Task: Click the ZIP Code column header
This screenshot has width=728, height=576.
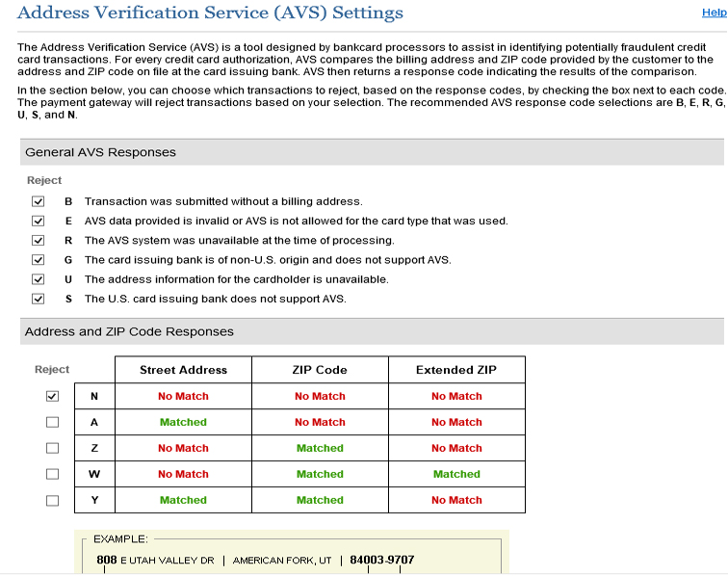Action: (320, 370)
